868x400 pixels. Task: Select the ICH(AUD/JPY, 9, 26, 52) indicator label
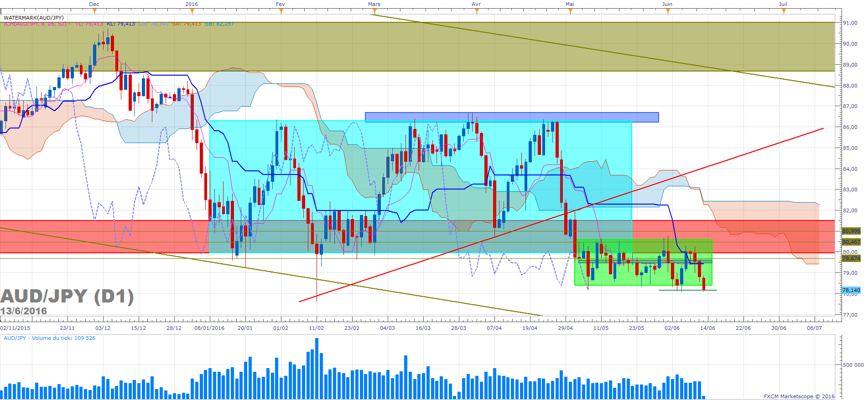click(37, 24)
